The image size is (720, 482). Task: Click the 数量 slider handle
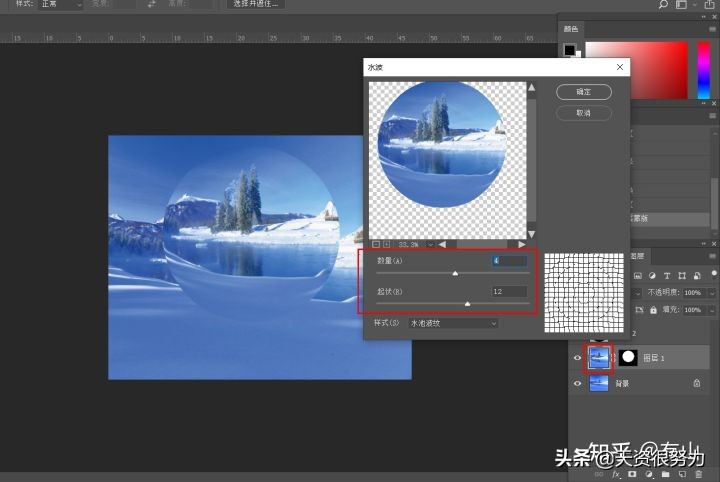tap(455, 274)
